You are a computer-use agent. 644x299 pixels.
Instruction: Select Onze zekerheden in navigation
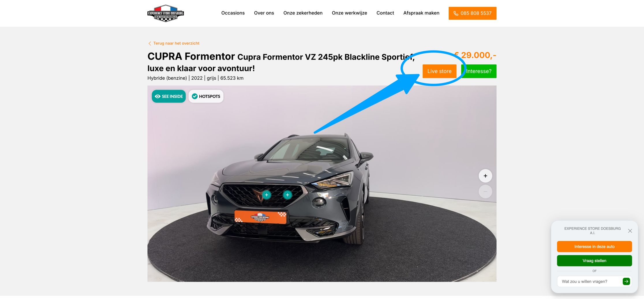click(303, 13)
